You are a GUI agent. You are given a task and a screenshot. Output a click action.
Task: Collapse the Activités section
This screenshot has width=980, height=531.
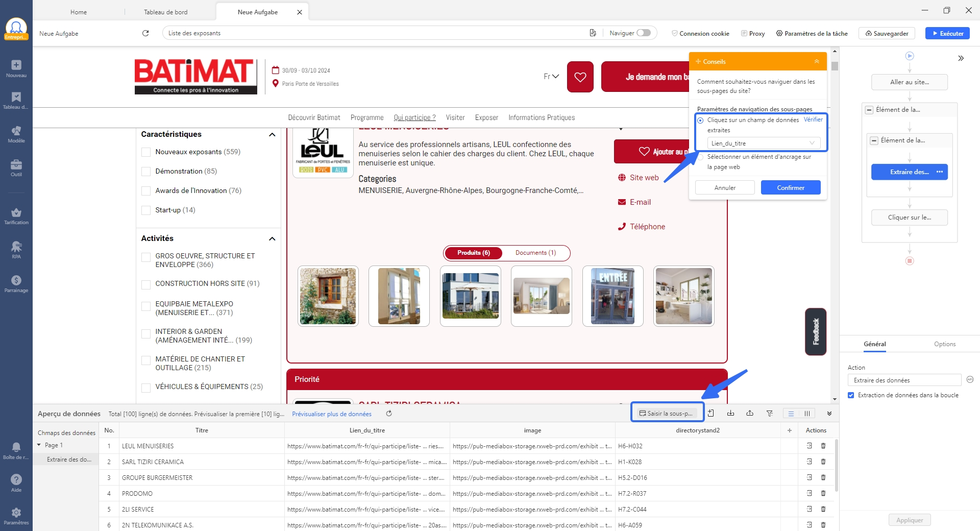(x=272, y=239)
